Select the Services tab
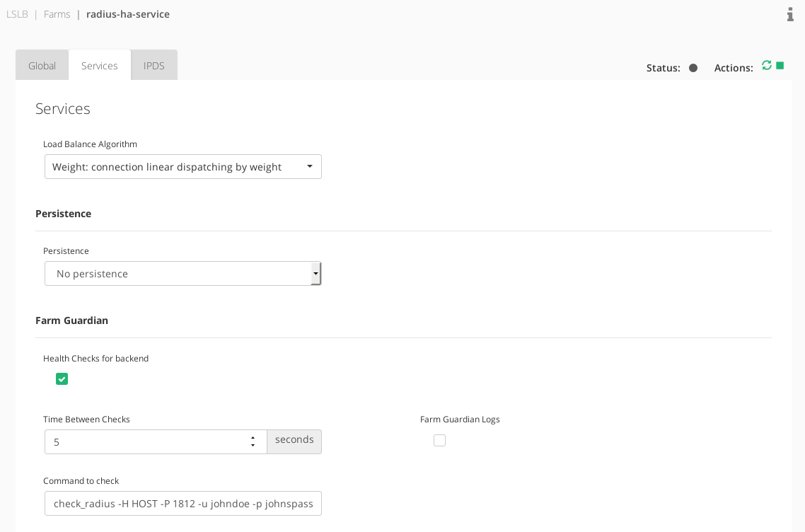This screenshot has width=805, height=532. (99, 66)
